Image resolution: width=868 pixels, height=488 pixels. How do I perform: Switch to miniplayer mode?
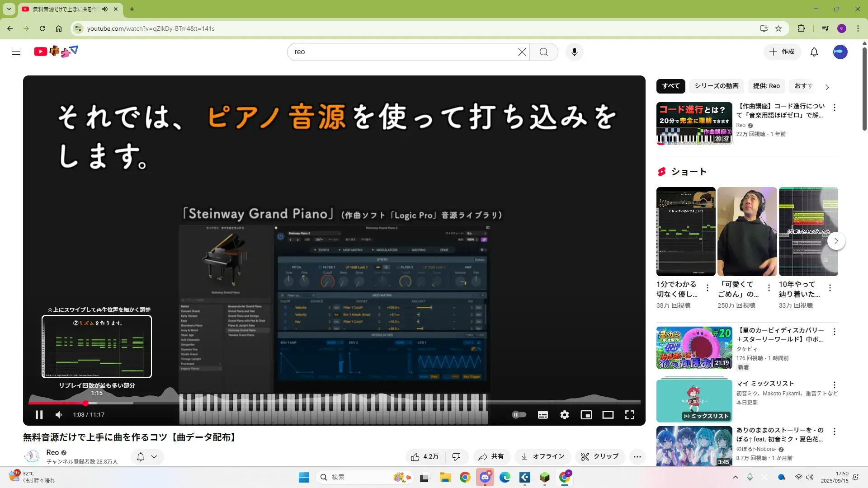pyautogui.click(x=586, y=415)
